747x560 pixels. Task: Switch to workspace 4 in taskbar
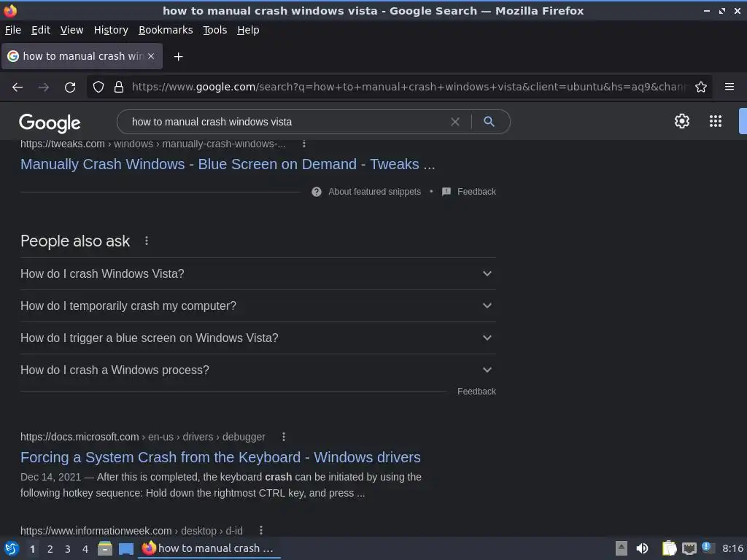point(85,549)
